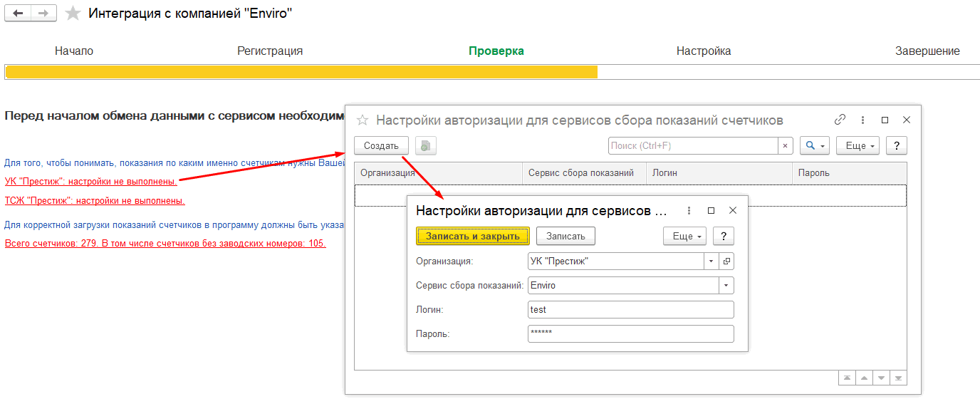The image size is (980, 404).
Task: Focus the Поиск (Ctrl+F) search field
Action: 693,145
